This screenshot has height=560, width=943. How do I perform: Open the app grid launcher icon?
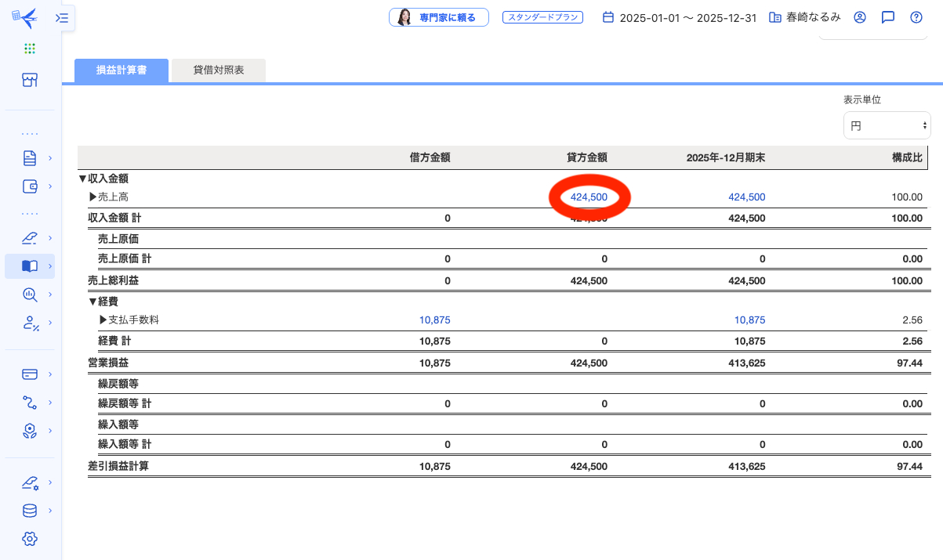[30, 49]
